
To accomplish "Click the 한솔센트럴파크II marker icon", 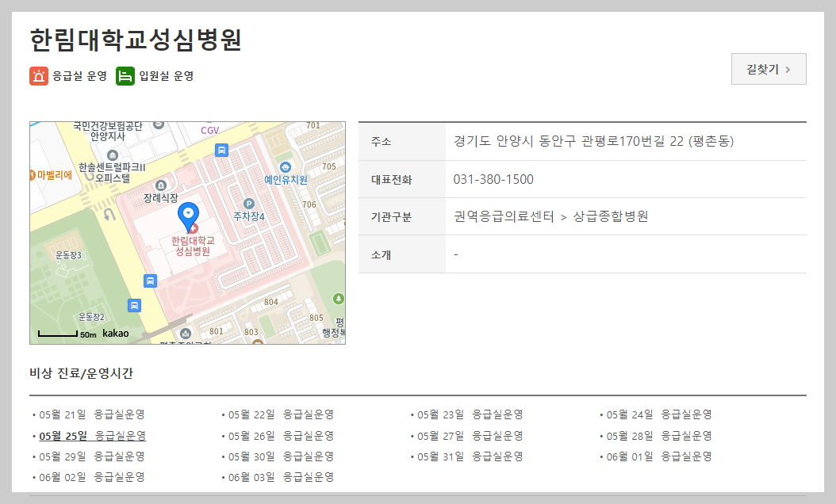I will tap(113, 155).
